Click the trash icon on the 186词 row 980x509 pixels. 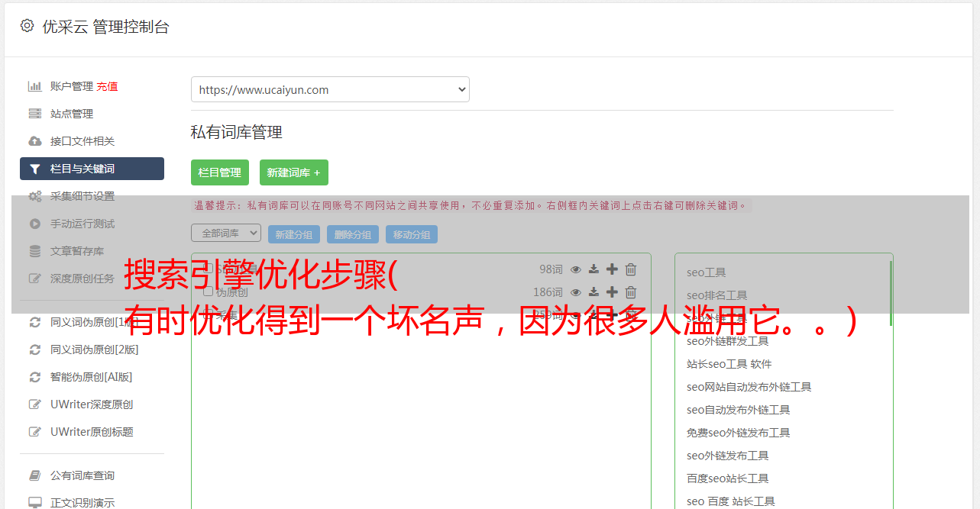point(631,292)
